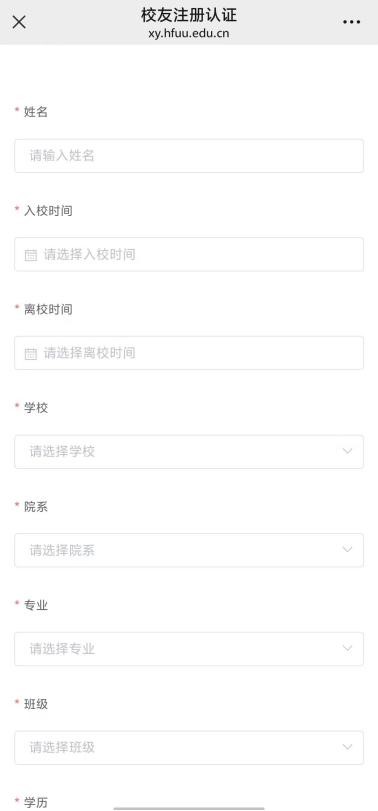The width and height of the screenshot is (378, 811).
Task: Expand the 请选择学校 dropdown
Action: pos(189,452)
